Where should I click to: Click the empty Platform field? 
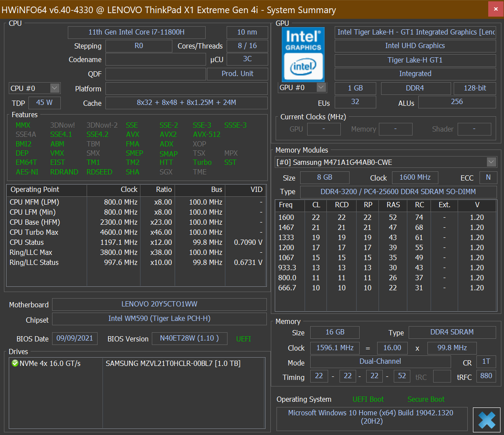[x=186, y=89]
